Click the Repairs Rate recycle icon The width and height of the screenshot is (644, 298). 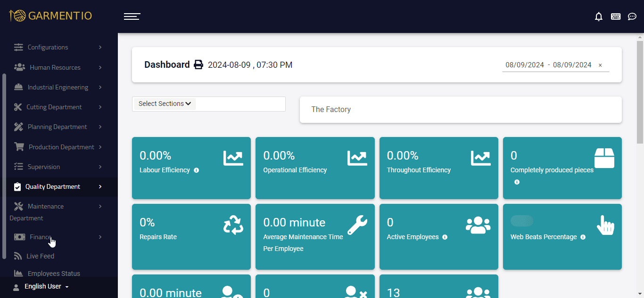point(233,225)
